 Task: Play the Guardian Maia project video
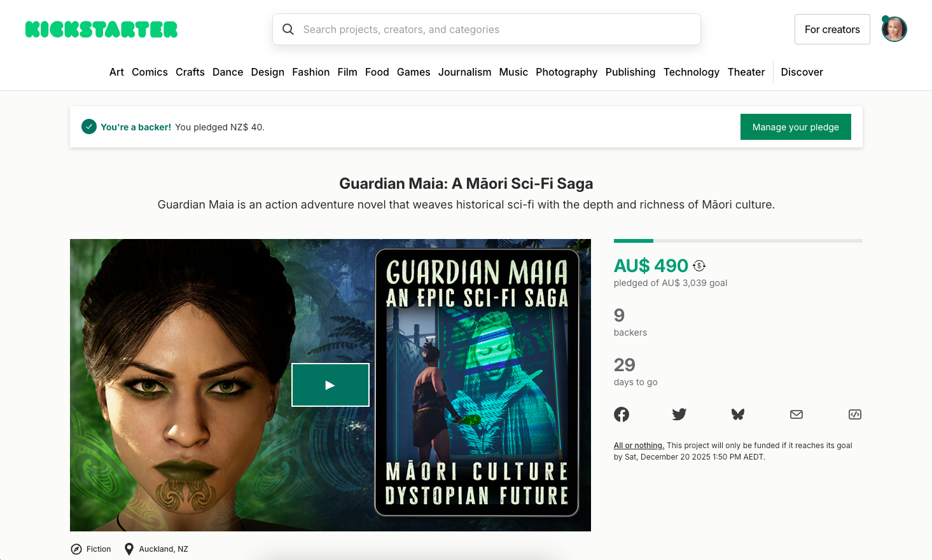[330, 385]
